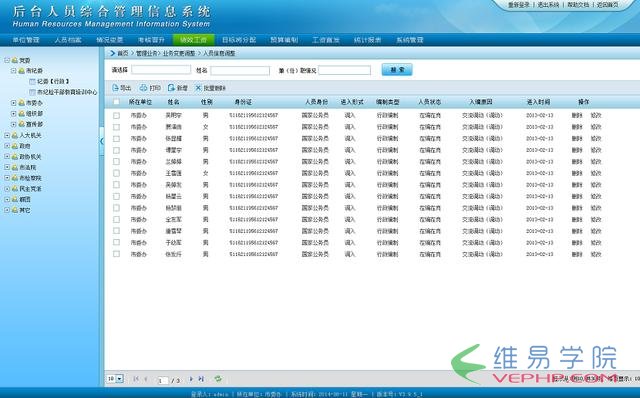Screen dimensions: 640x398
Task: Open the 统计报表 menu
Action: [367, 40]
